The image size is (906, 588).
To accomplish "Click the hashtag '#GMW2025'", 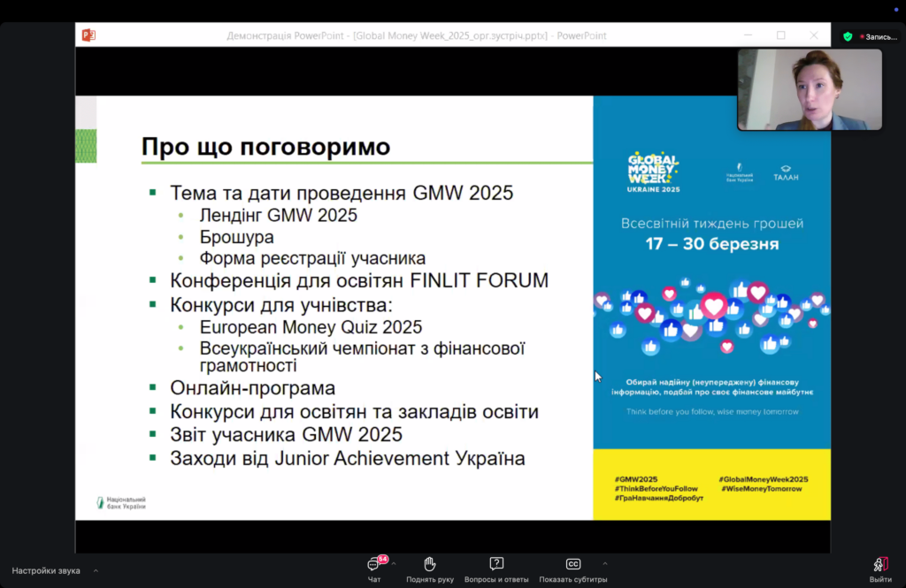I will [636, 479].
